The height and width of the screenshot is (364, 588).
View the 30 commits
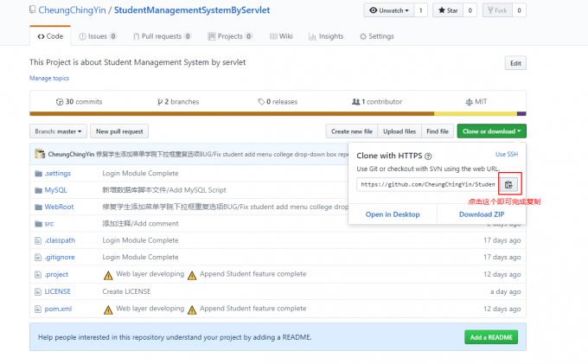pyautogui.click(x=80, y=101)
